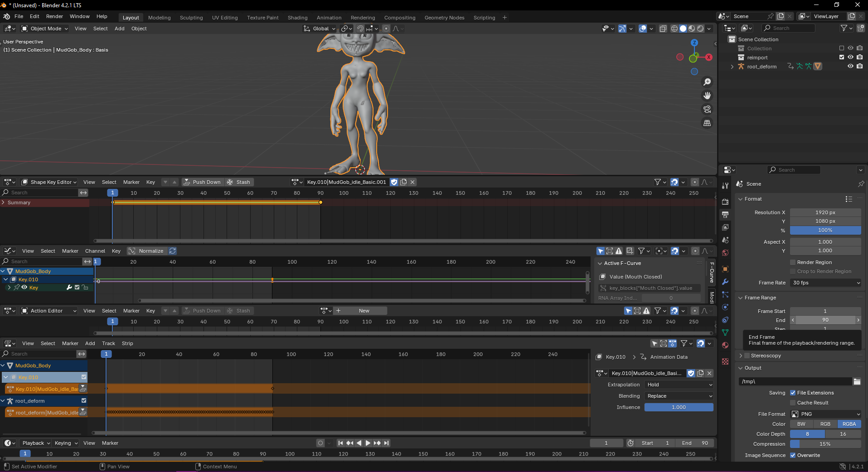868x472 pixels.
Task: Open the Frame Rate dropdown
Action: [825, 283]
